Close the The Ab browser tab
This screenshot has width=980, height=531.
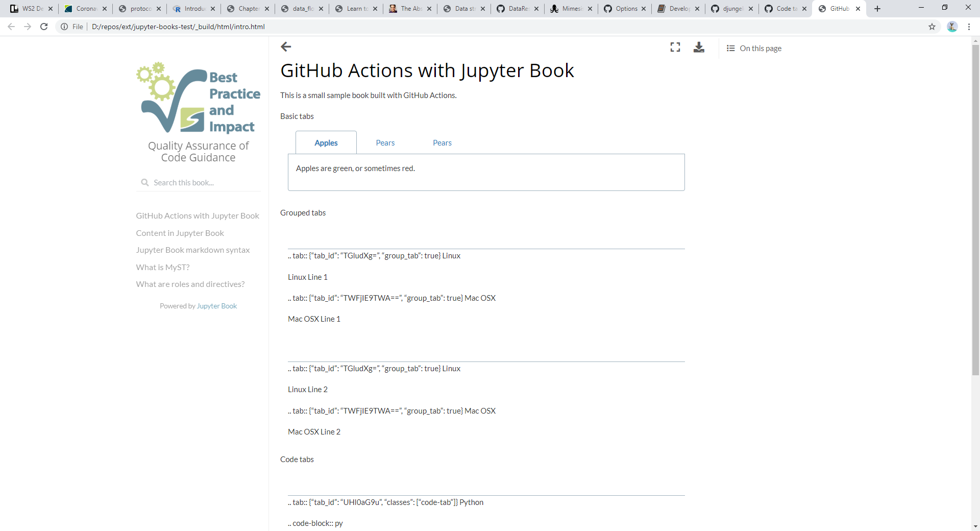tap(429, 9)
